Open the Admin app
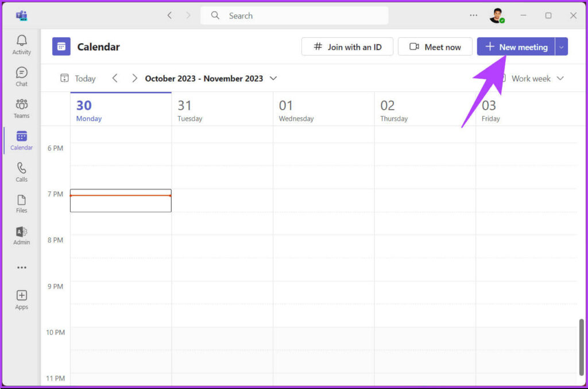 [21, 236]
